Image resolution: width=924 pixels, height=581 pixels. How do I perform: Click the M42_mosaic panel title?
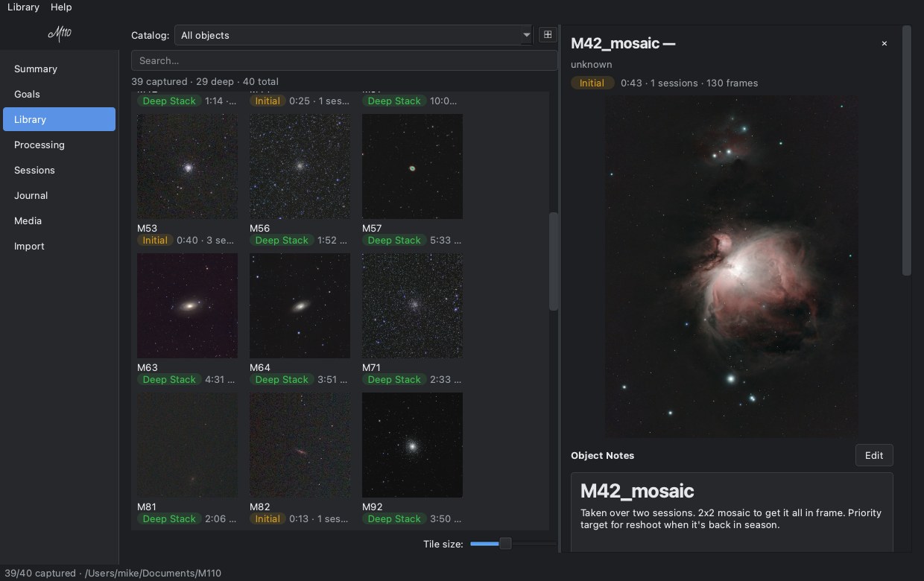tap(623, 43)
